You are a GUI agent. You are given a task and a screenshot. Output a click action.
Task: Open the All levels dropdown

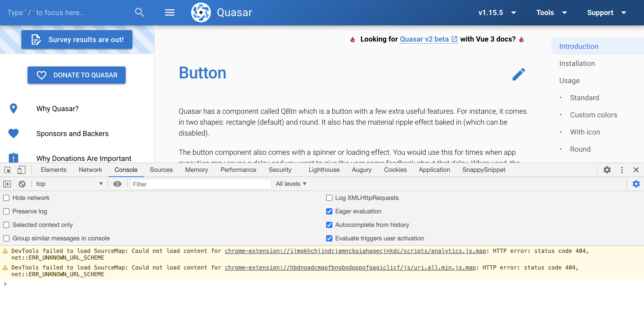(291, 184)
